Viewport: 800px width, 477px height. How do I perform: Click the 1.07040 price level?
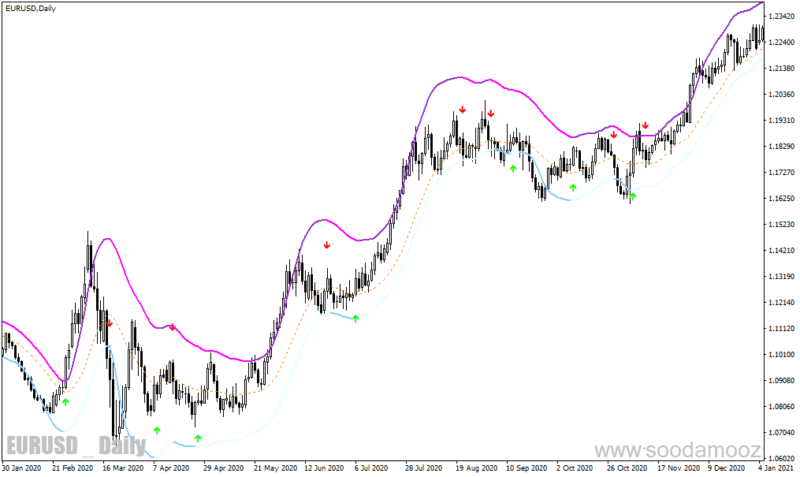click(782, 433)
